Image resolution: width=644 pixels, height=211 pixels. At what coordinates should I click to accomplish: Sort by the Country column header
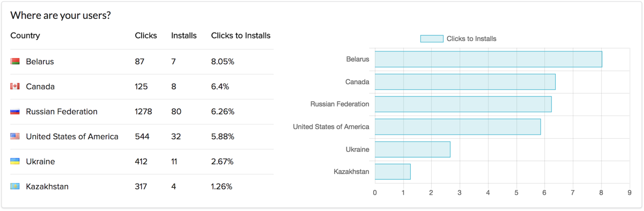click(25, 35)
